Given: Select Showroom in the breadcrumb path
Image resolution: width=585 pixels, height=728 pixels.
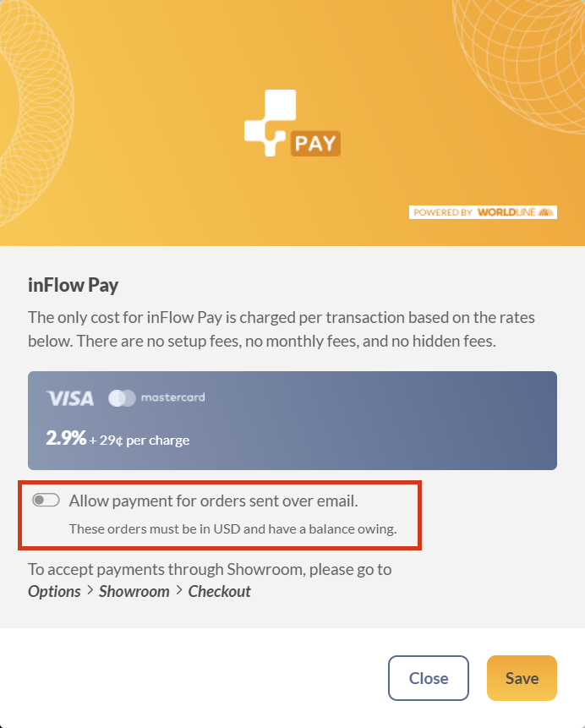Looking at the screenshot, I should [134, 592].
